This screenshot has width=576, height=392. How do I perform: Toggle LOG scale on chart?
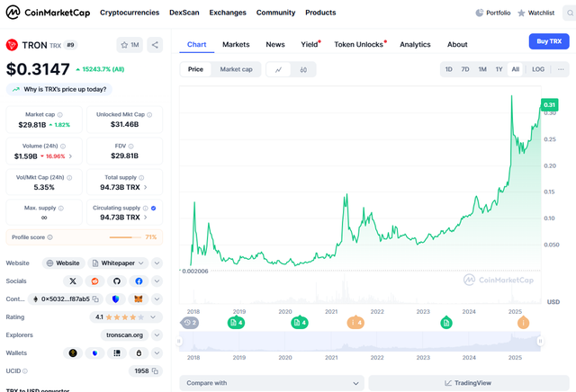pyautogui.click(x=538, y=69)
